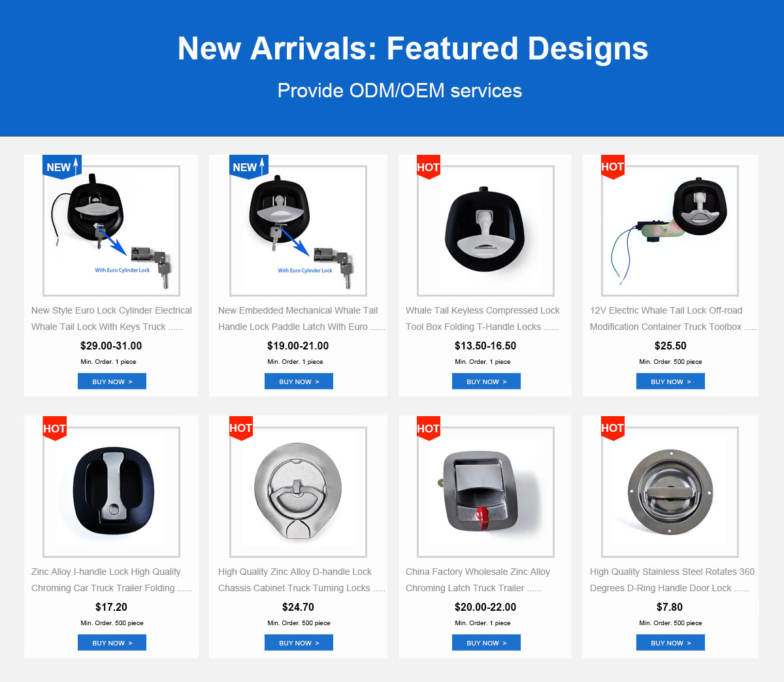The width and height of the screenshot is (784, 682).
Task: Click the NEW badge on Euro Lock Cylinder Electrical product
Action: (x=62, y=167)
